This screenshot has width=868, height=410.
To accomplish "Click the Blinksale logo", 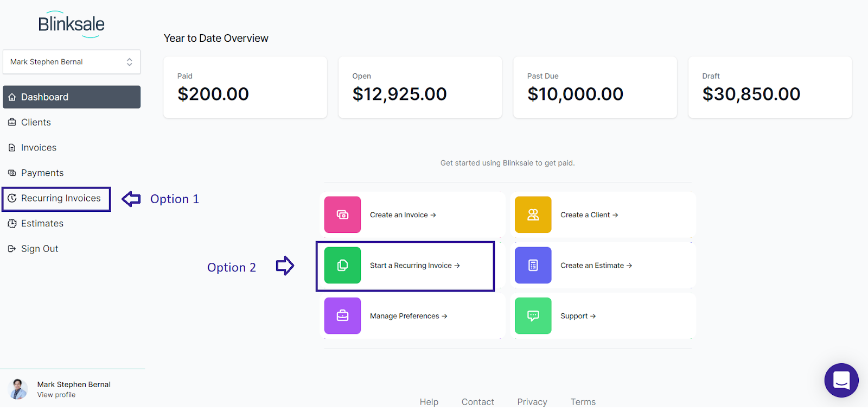I will click(72, 24).
